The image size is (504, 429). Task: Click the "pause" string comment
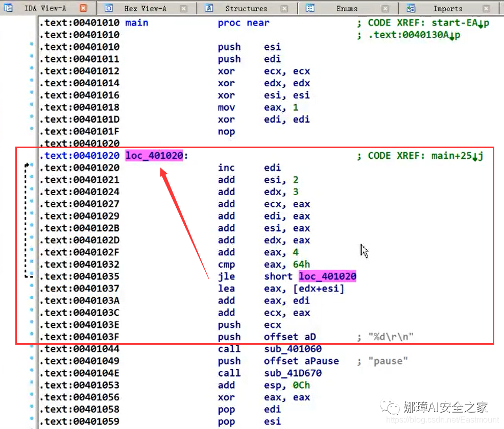point(388,361)
